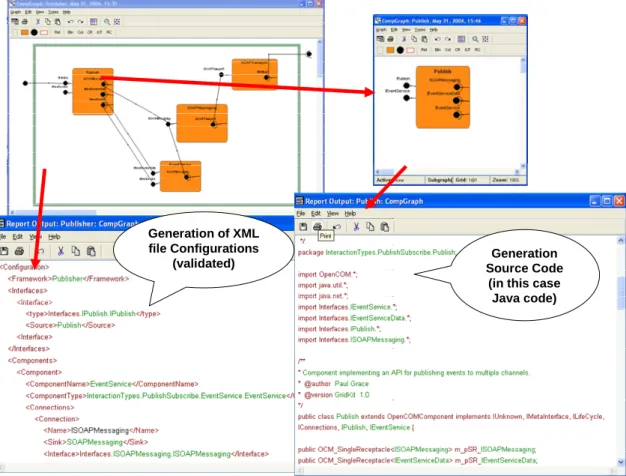Click Fit-to-window icon in Publisher CompGraph toolbar

(x=117, y=22)
